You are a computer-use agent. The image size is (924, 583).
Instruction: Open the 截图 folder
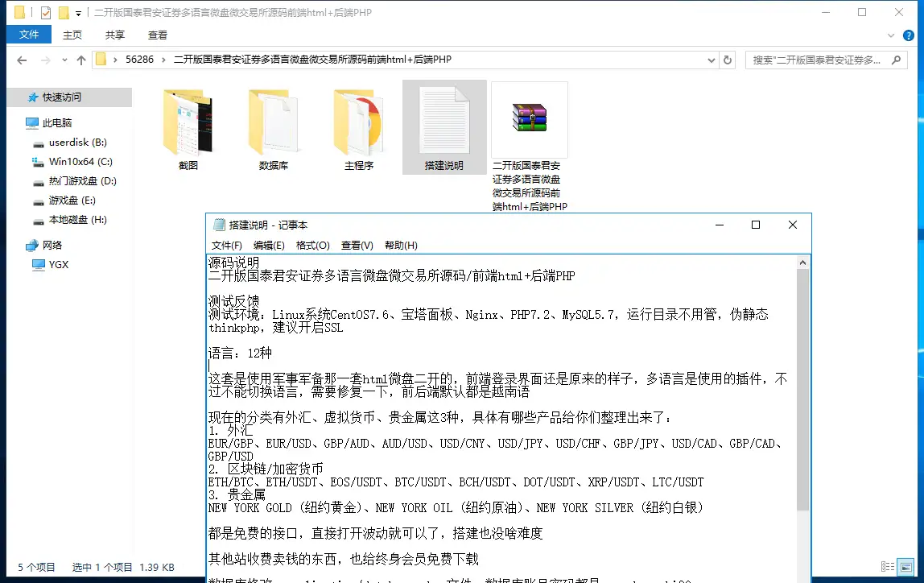point(187,121)
